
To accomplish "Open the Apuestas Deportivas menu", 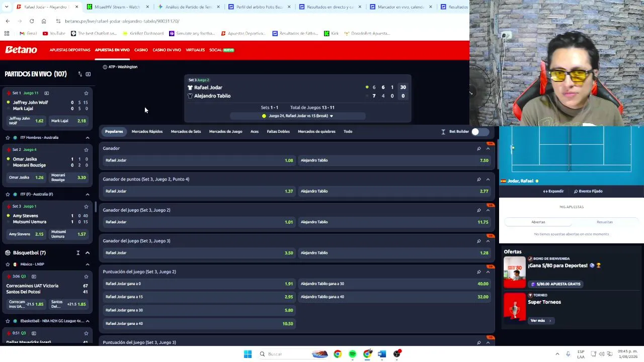I will [x=70, y=50].
